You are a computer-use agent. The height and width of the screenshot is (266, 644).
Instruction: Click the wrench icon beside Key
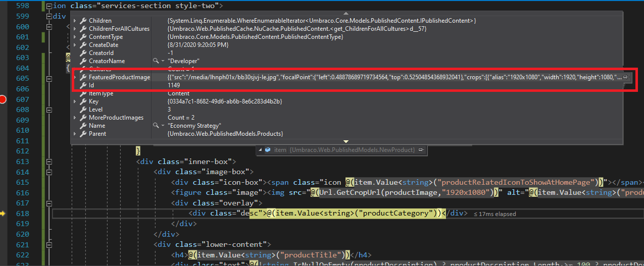click(83, 101)
